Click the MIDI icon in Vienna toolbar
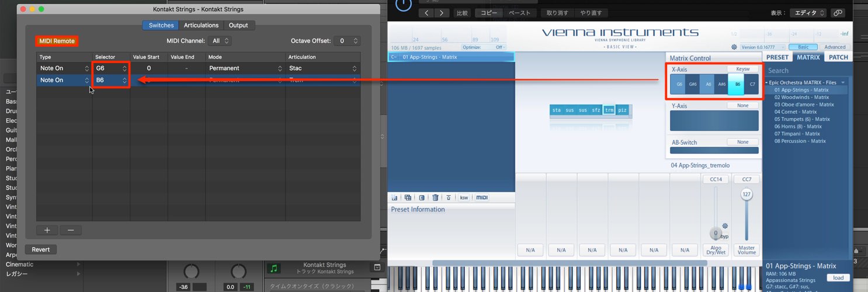868x292 pixels. (481, 197)
